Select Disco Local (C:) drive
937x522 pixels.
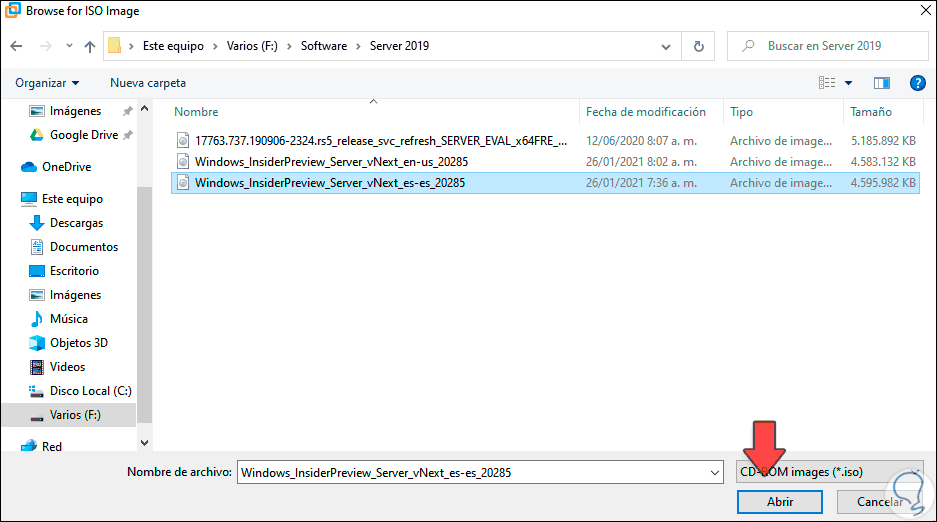pos(90,391)
